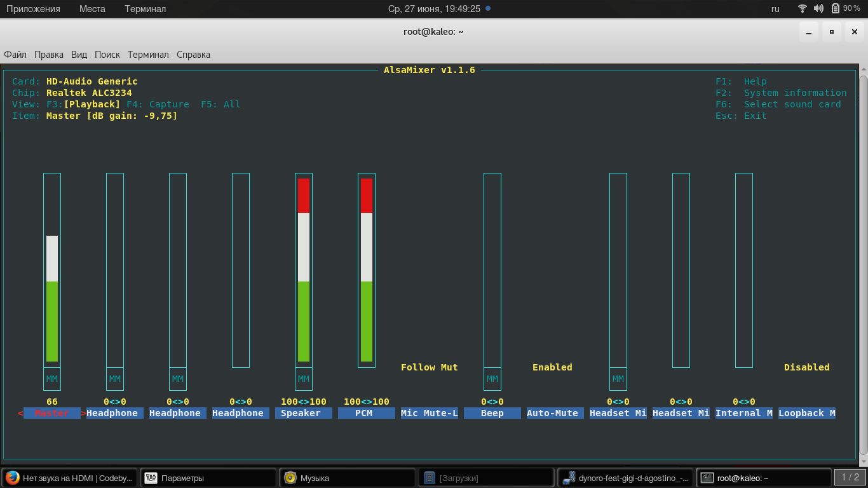The width and height of the screenshot is (868, 488).
Task: Click the PCM volume bar
Action: tap(367, 270)
